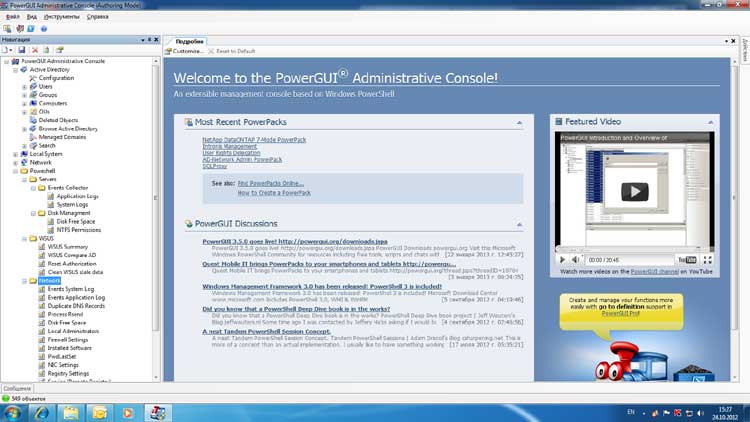750x422 pixels.
Task: Open the blue help icon in main toolbar
Action: (44, 29)
